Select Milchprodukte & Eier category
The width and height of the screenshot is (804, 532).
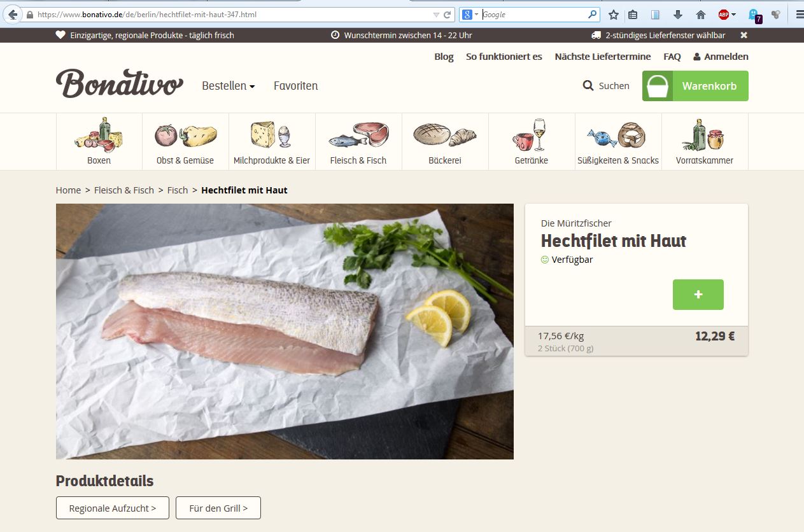pos(272,142)
